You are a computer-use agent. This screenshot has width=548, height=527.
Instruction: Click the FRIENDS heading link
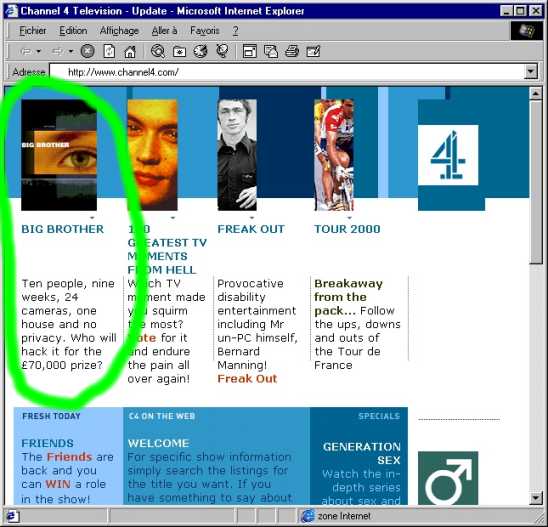tap(47, 443)
